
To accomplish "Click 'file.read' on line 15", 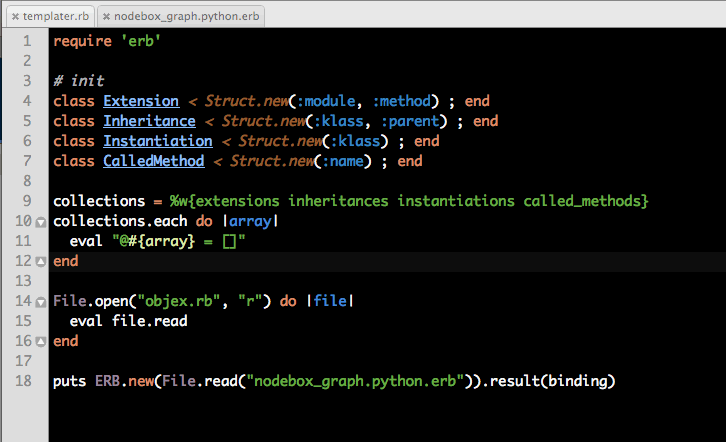I will [x=149, y=321].
